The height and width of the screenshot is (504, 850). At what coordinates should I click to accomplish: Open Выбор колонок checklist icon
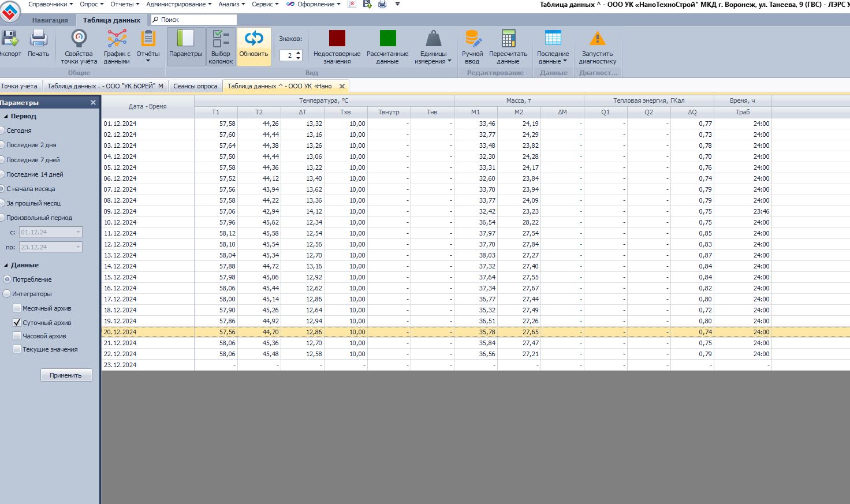click(x=221, y=39)
